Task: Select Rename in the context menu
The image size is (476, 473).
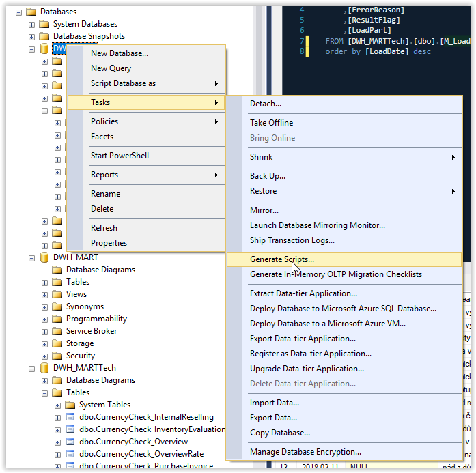Action: [x=146, y=194]
